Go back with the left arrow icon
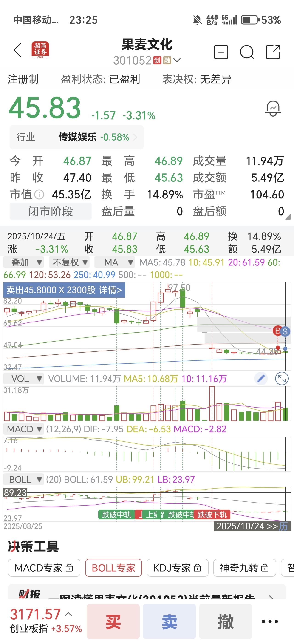Screen dimensions: 294x644 [18, 50]
